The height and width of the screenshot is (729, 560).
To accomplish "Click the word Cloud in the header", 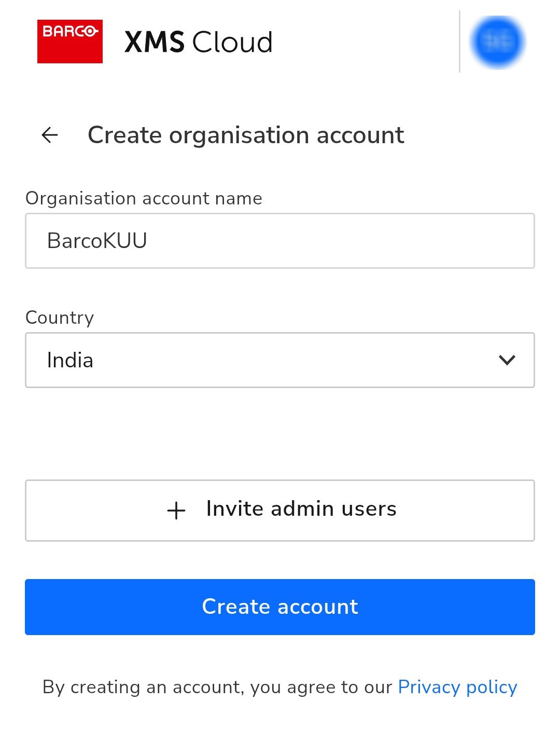I will [x=232, y=42].
